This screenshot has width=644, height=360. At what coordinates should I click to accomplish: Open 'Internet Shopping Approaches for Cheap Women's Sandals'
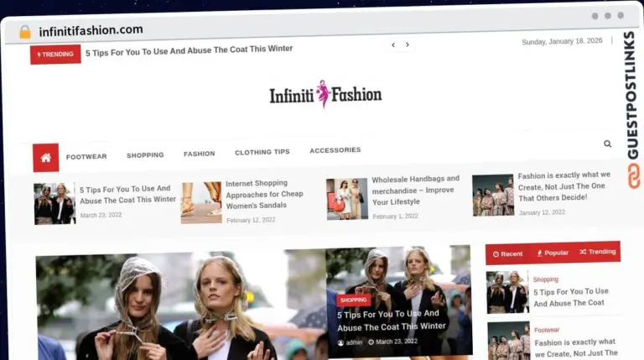[x=264, y=194]
